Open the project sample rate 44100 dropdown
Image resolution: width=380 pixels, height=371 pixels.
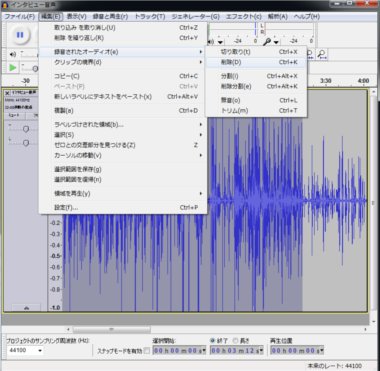[25, 351]
